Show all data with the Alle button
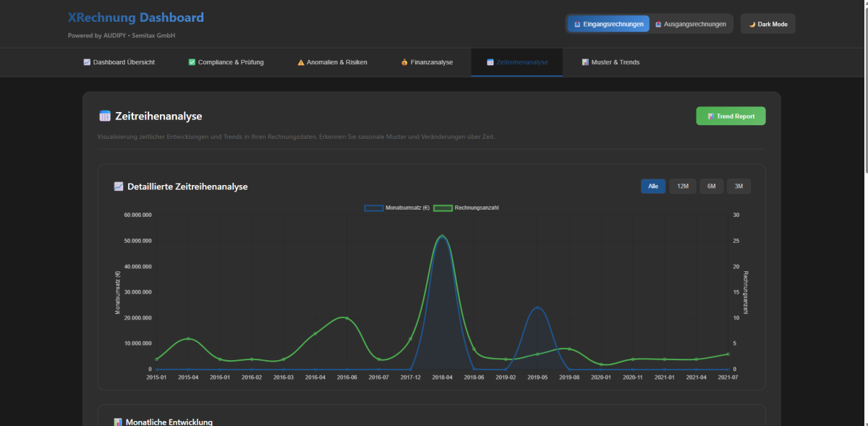Image resolution: width=868 pixels, height=426 pixels. pyautogui.click(x=653, y=187)
